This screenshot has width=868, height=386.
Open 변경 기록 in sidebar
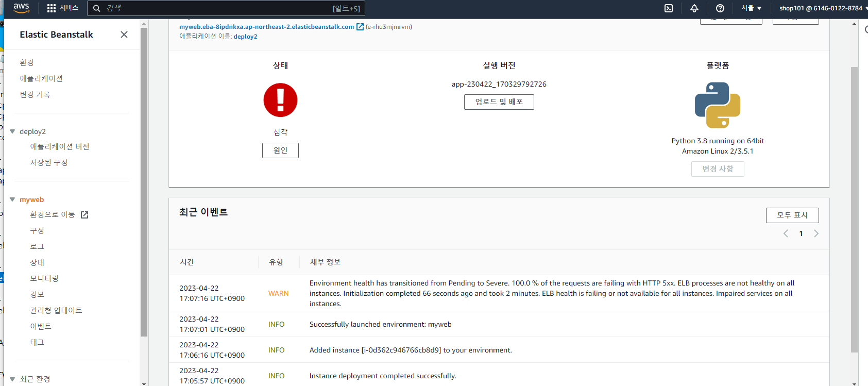click(35, 94)
